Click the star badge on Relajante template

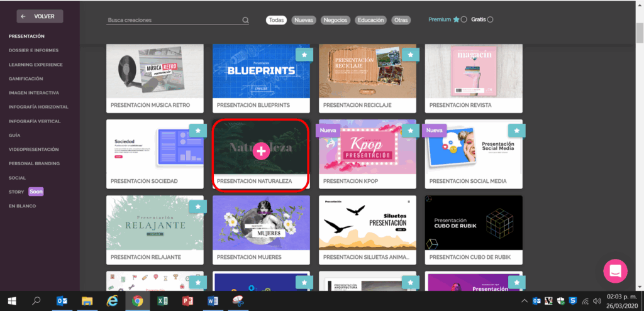pos(197,206)
